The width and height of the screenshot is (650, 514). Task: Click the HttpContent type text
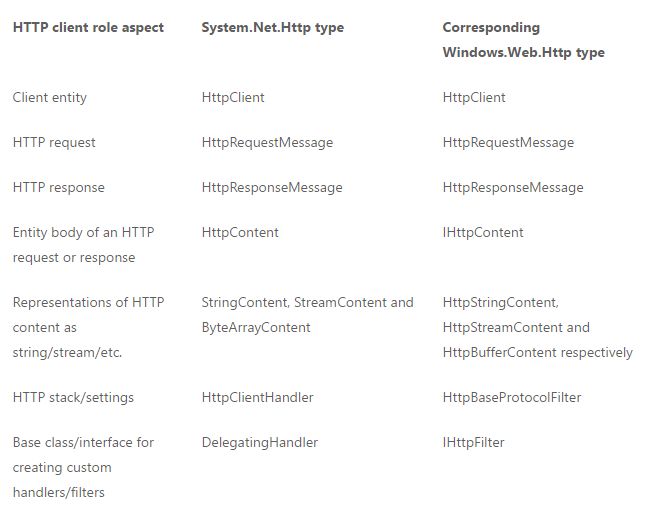pos(240,233)
